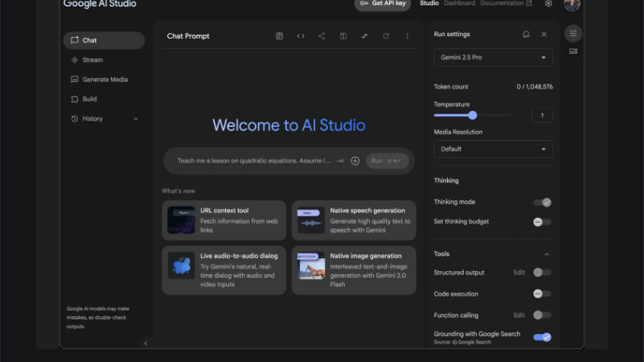
Task: Toggle the run settings sliders icon
Action: point(573,33)
